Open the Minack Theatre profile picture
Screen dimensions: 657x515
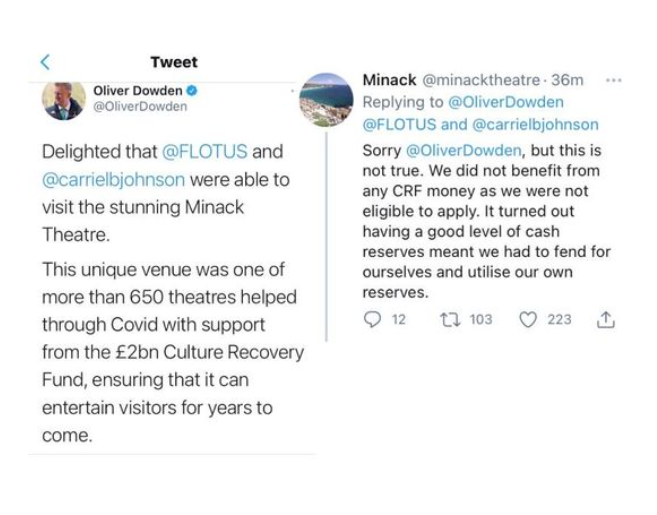327,98
